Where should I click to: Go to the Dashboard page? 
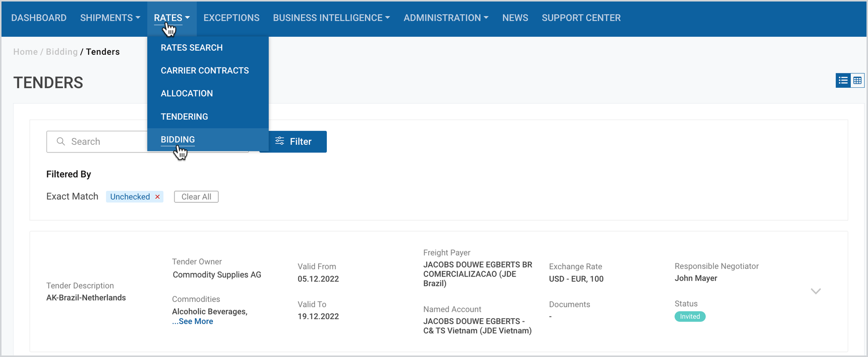(39, 18)
